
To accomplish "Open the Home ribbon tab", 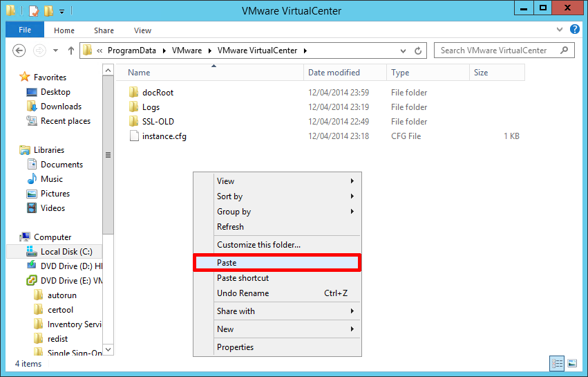I will 64,30.
